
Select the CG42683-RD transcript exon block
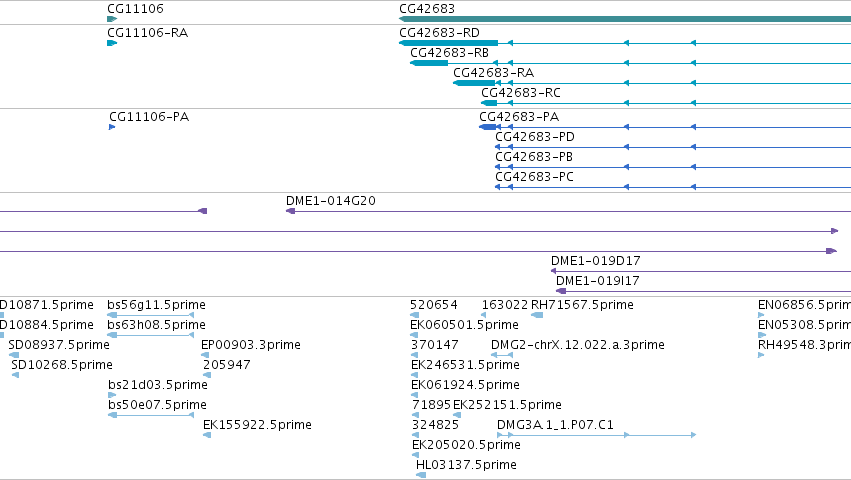pos(448,43)
